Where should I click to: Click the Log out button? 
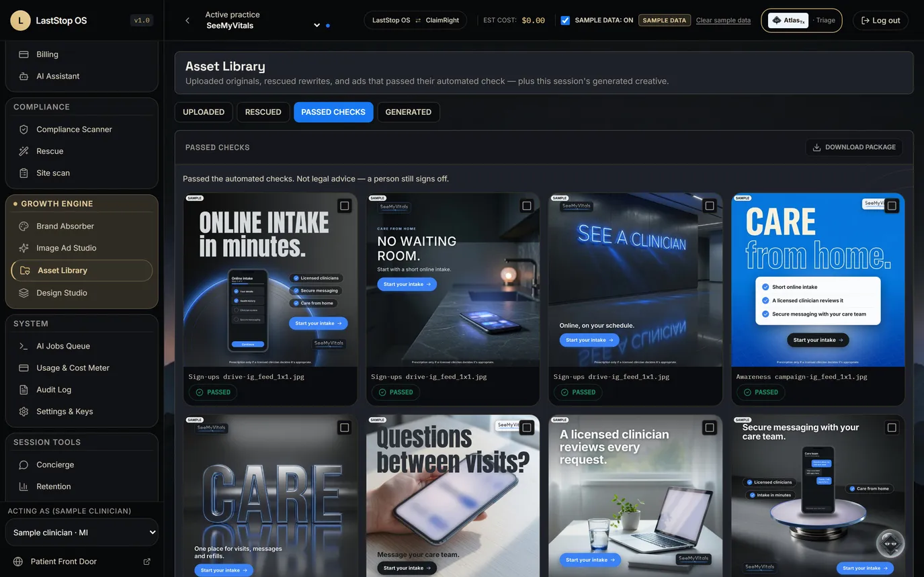click(880, 20)
